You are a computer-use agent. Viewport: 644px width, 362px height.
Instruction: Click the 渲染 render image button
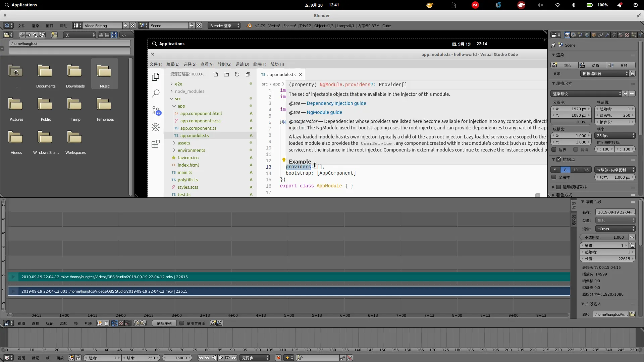pyautogui.click(x=564, y=65)
